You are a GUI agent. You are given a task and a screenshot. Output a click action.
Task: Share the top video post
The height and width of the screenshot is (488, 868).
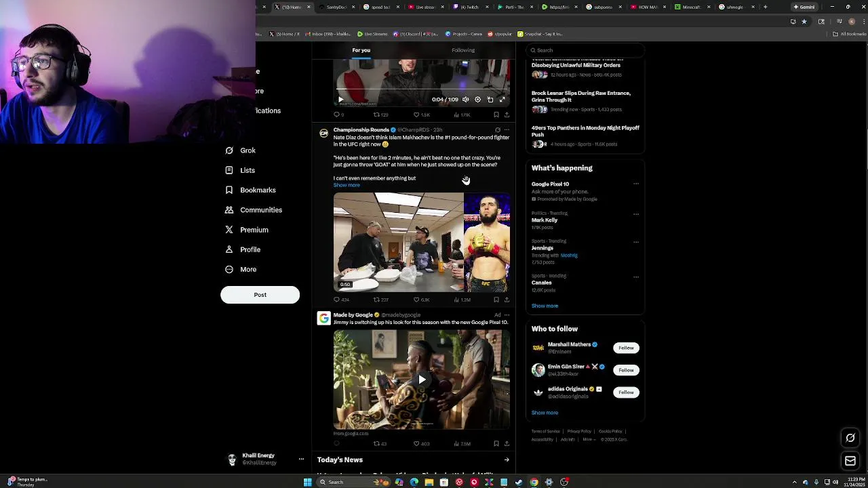(507, 115)
